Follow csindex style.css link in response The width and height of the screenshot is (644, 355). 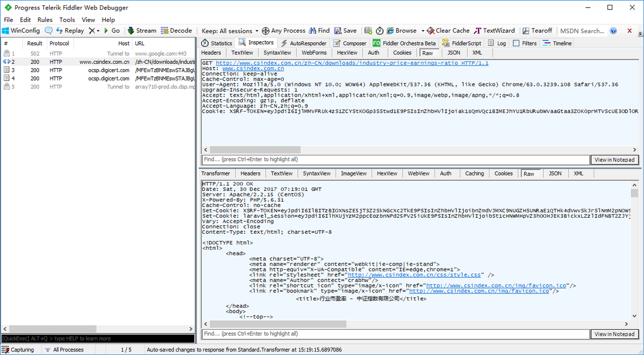point(414,275)
